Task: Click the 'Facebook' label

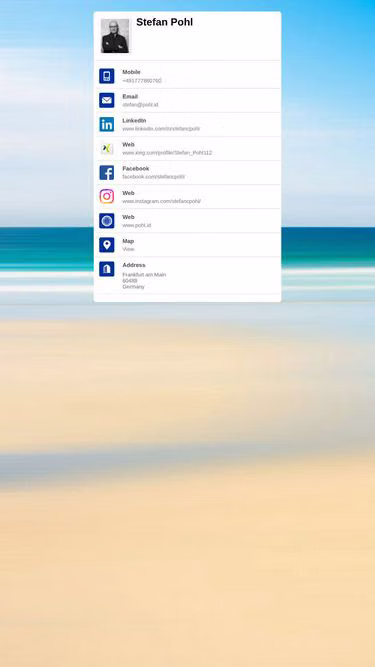Action: pyautogui.click(x=136, y=168)
